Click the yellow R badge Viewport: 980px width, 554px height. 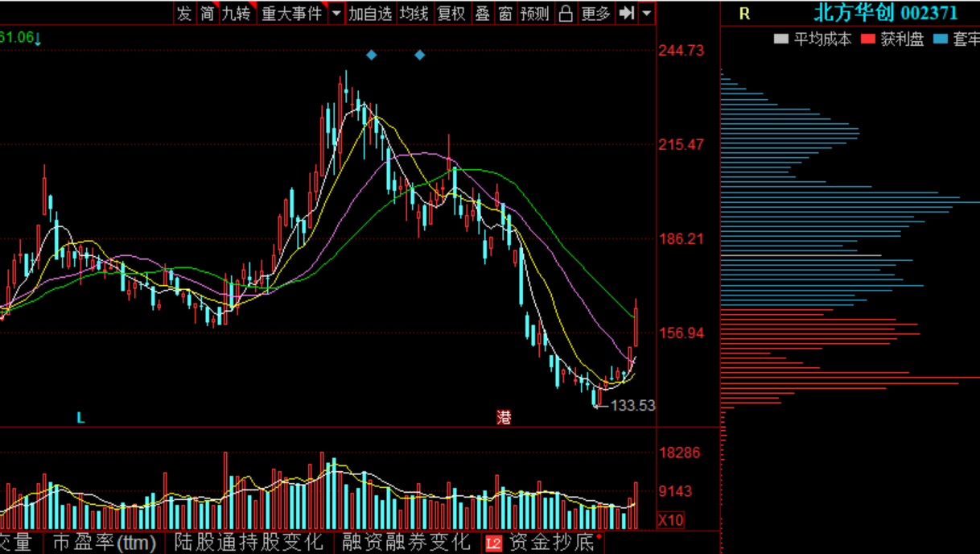point(744,14)
